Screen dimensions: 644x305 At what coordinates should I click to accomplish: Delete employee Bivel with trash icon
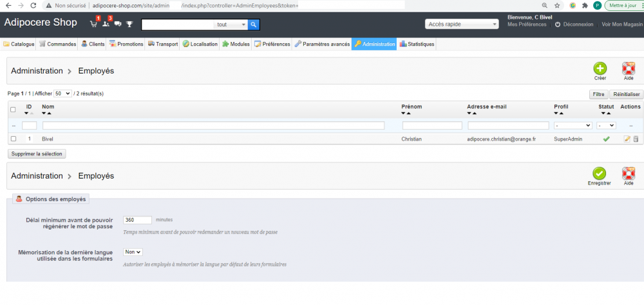[x=636, y=139]
